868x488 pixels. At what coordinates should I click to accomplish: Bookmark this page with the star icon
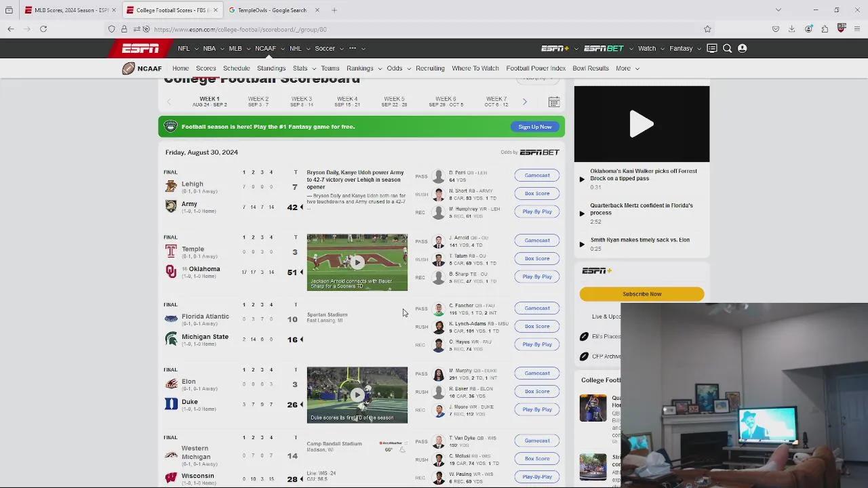(707, 29)
